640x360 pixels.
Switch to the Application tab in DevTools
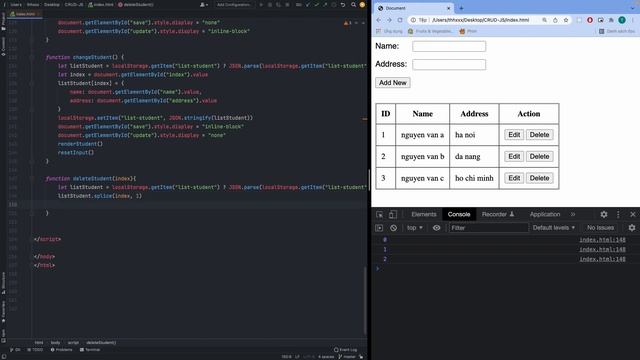[545, 215]
